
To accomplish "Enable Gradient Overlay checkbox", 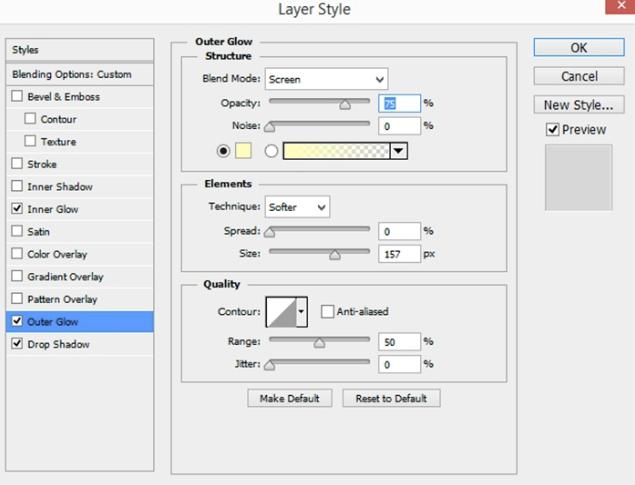I will 17,276.
